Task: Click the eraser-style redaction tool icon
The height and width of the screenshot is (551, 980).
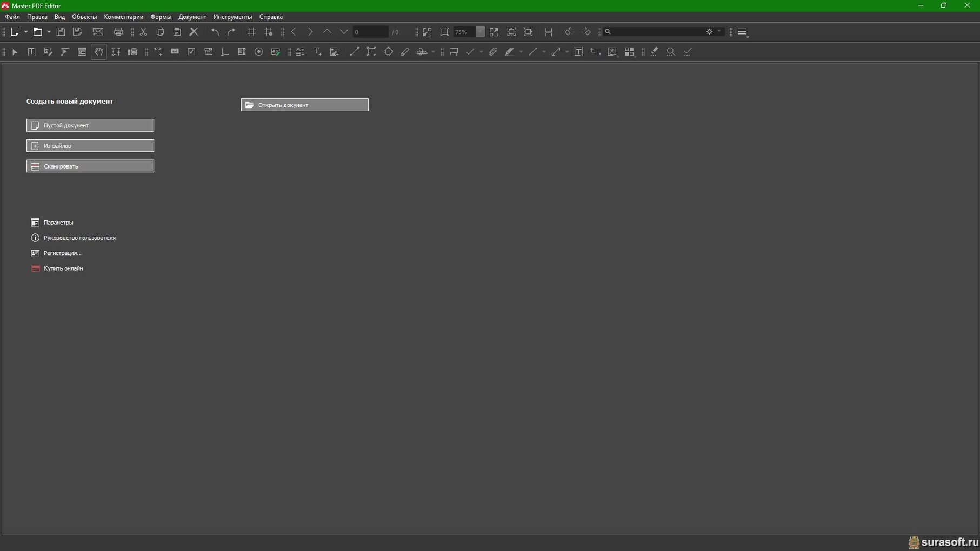Action: click(x=654, y=52)
